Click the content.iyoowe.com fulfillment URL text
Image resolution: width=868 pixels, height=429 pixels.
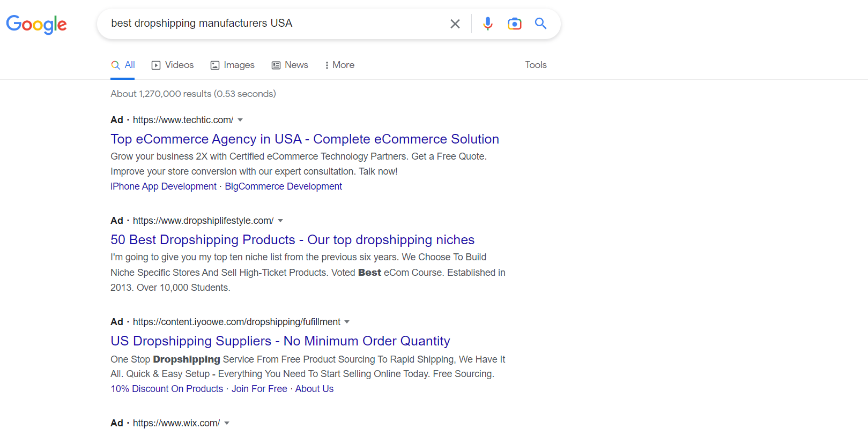click(x=236, y=322)
